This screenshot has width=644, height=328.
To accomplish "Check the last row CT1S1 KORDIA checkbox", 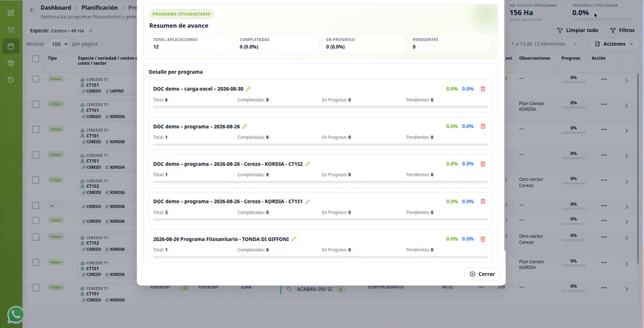I will pyautogui.click(x=36, y=288).
